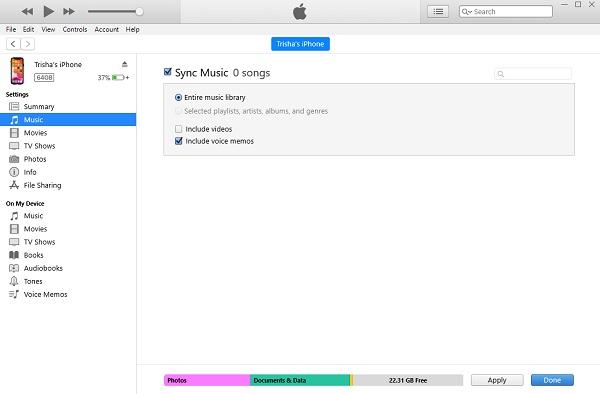Click the battery level icon
This screenshot has height=394, width=600.
(x=118, y=78)
